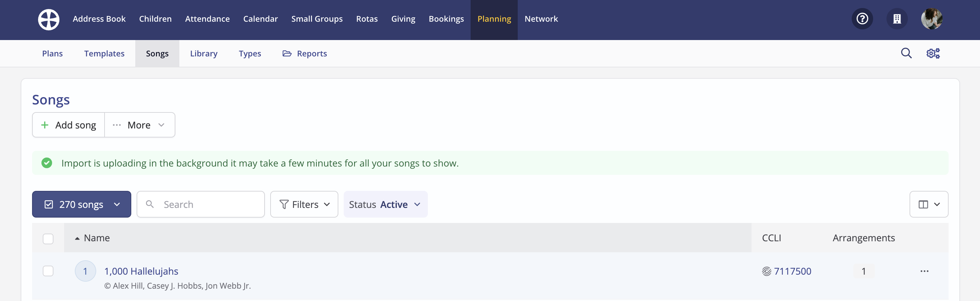Open the Templates tab

pyautogui.click(x=104, y=54)
